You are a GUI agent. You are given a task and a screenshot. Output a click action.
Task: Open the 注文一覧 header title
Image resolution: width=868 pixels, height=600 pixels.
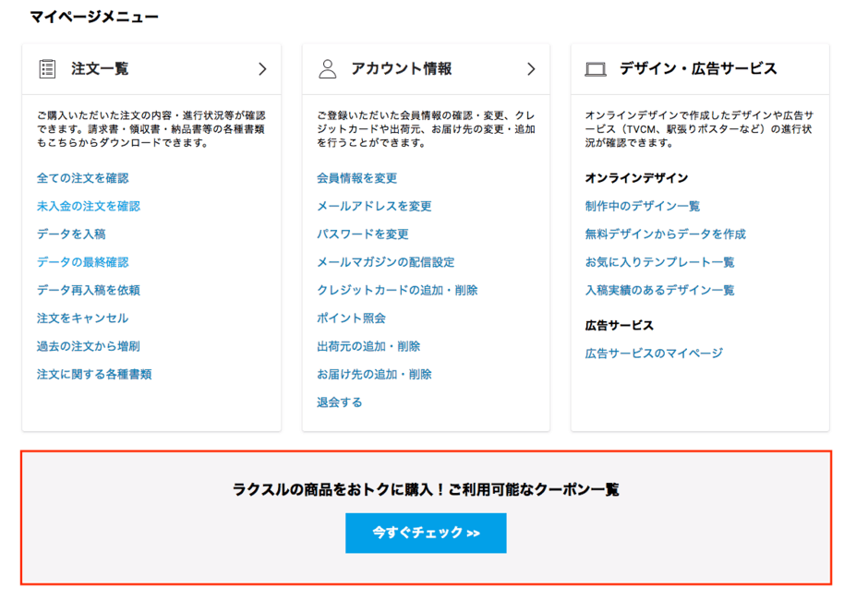coord(100,68)
